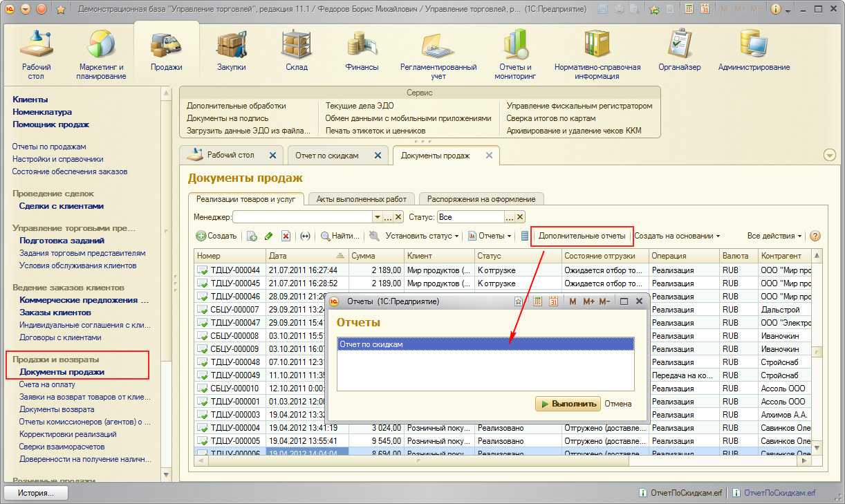Select Отчет по скидкам in the reports list
845x504 pixels.
tap(485, 344)
